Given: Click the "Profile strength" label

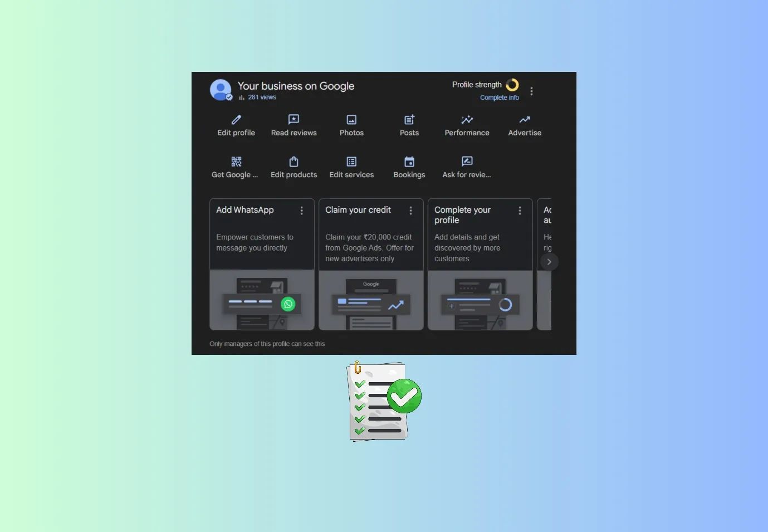Looking at the screenshot, I should click(477, 85).
